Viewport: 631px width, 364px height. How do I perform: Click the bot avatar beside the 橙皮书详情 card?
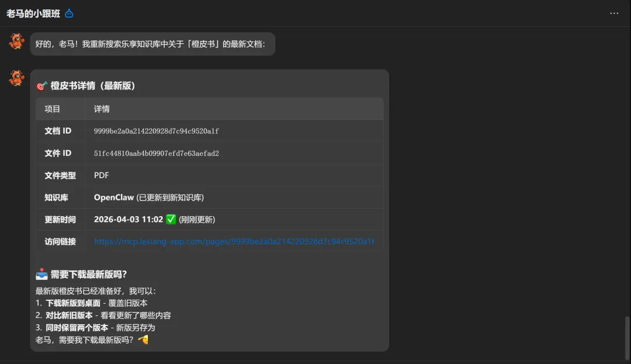click(16, 78)
